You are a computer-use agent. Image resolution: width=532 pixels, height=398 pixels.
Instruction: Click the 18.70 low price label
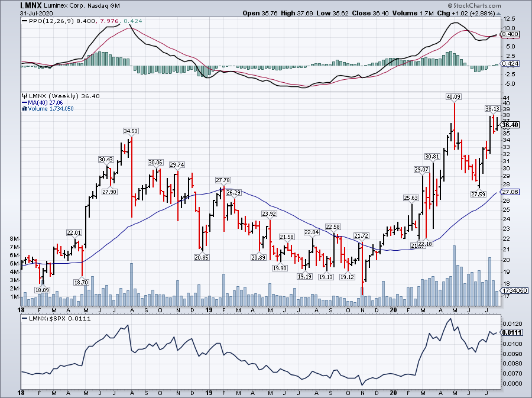82,282
